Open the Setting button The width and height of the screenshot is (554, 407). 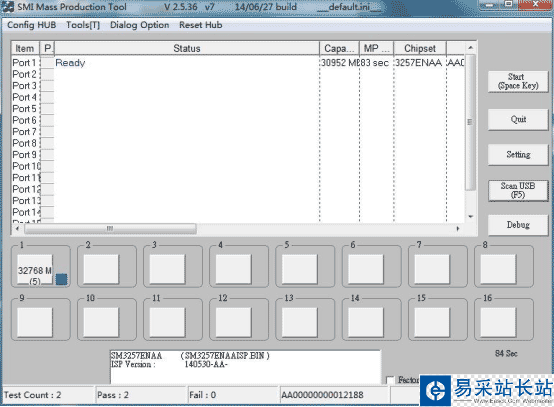(518, 154)
